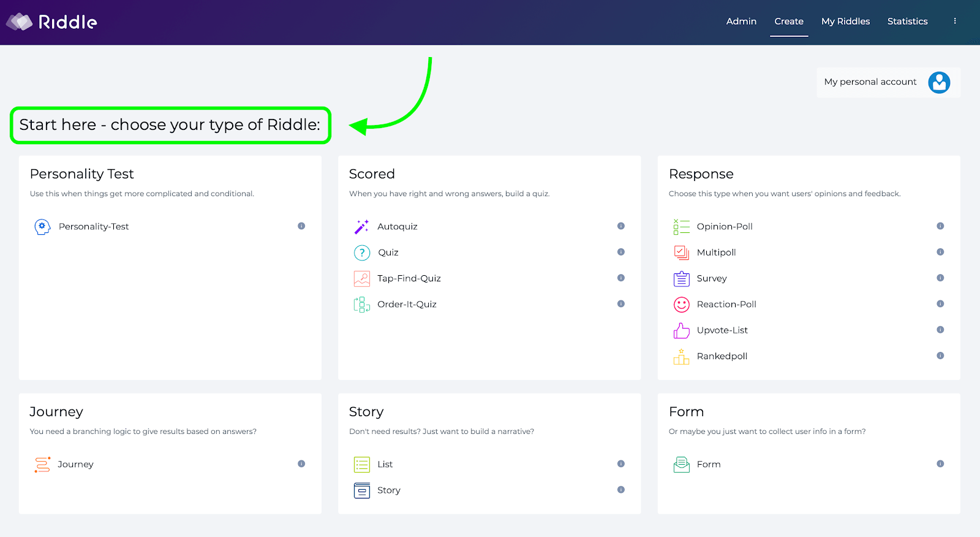
Task: Show info for Upvote-List
Action: coord(940,330)
